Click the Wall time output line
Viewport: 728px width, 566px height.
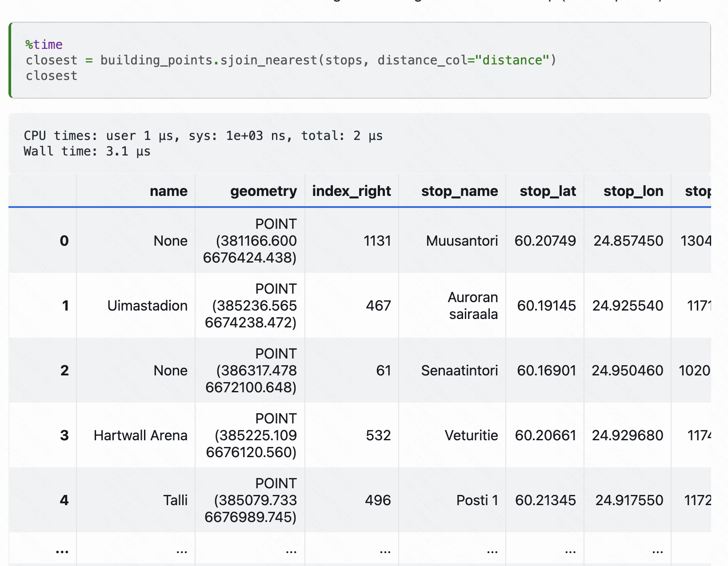pyautogui.click(x=87, y=151)
